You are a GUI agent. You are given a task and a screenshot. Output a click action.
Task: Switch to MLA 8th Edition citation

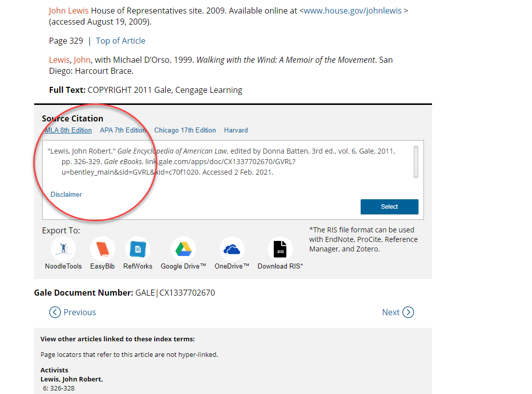(x=68, y=130)
